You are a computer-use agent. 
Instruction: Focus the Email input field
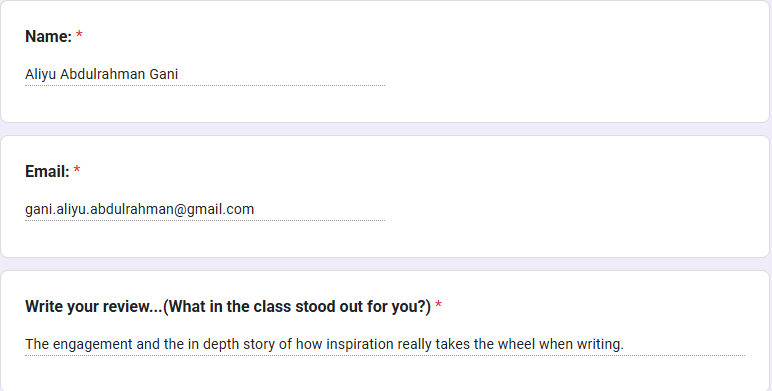click(205, 209)
